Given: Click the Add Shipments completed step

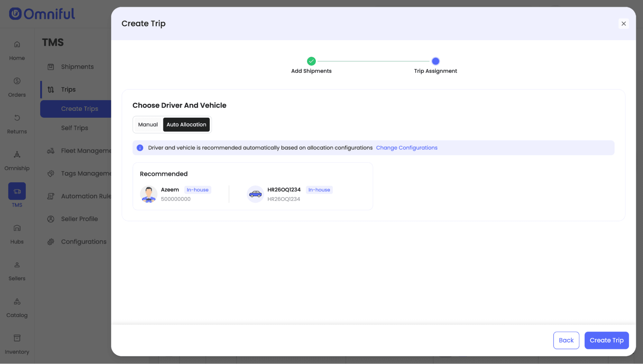Looking at the screenshot, I should 311,61.
